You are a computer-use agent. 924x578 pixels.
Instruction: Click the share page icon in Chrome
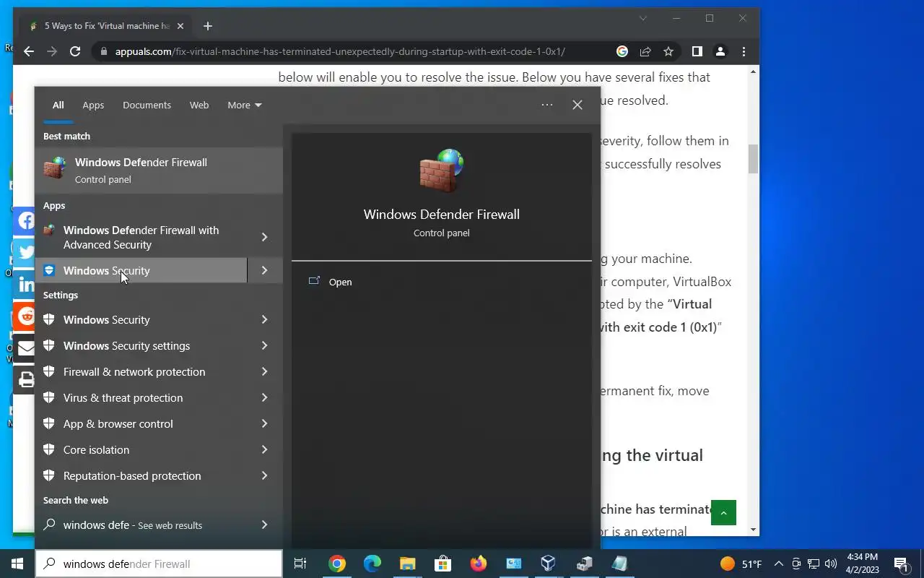(x=645, y=51)
